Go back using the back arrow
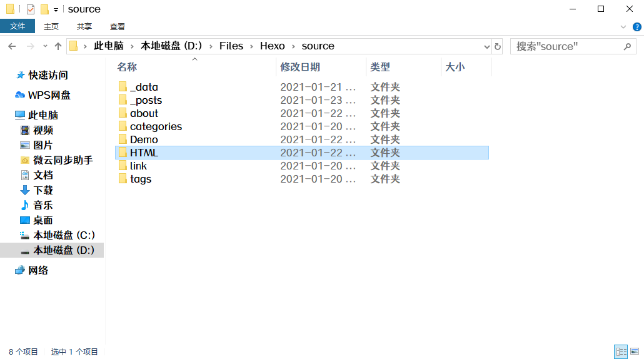Image resolution: width=644 pixels, height=359 pixels. click(12, 46)
